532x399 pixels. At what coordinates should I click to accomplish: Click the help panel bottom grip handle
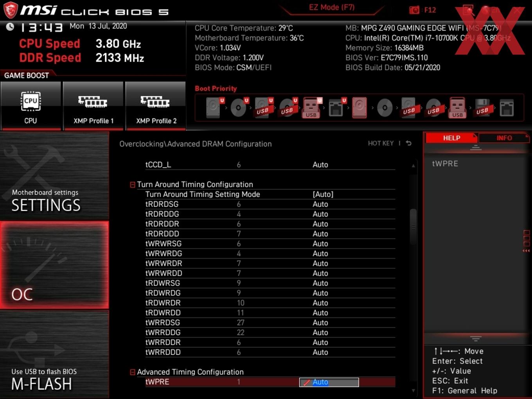[x=476, y=338]
